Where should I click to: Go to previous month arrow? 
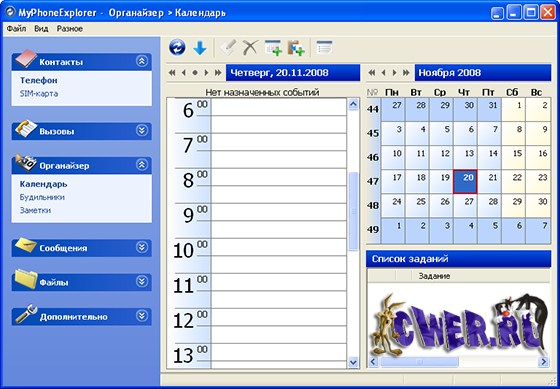pyautogui.click(x=383, y=73)
